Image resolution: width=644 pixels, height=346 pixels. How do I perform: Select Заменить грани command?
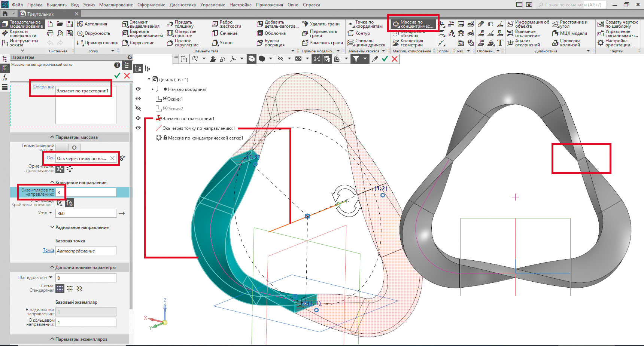[322, 43]
